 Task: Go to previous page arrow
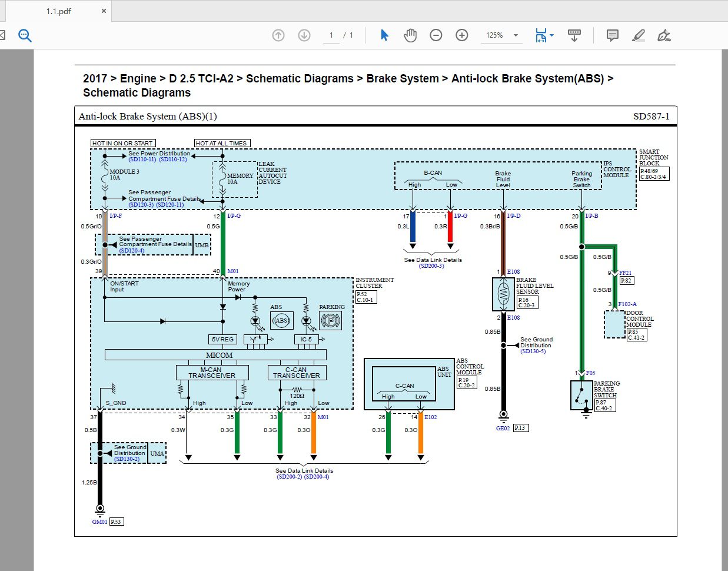pos(278,35)
